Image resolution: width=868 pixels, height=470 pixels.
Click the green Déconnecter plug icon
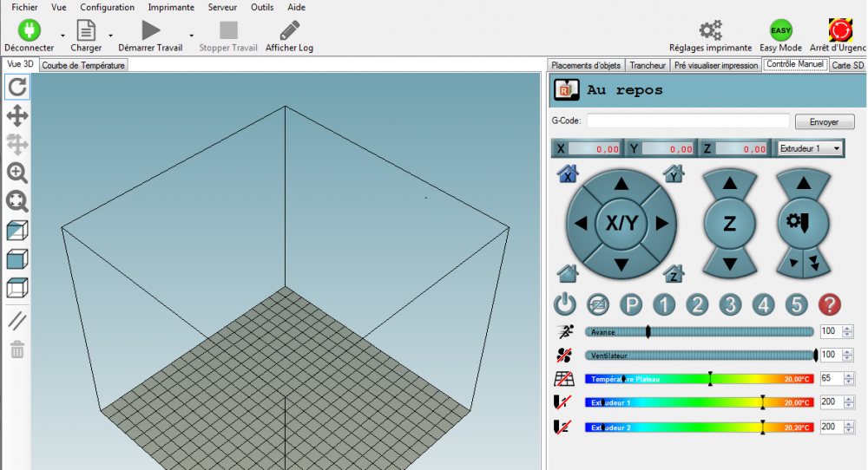coord(30,29)
